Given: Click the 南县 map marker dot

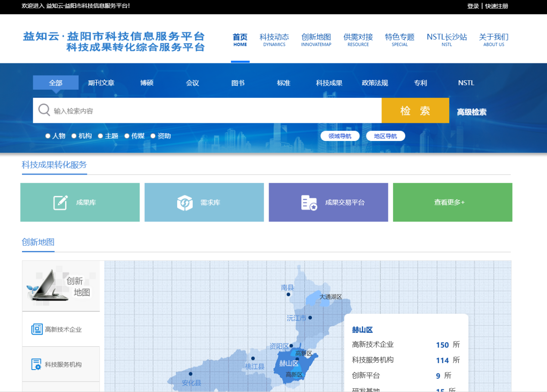Looking at the screenshot, I should (x=288, y=295).
